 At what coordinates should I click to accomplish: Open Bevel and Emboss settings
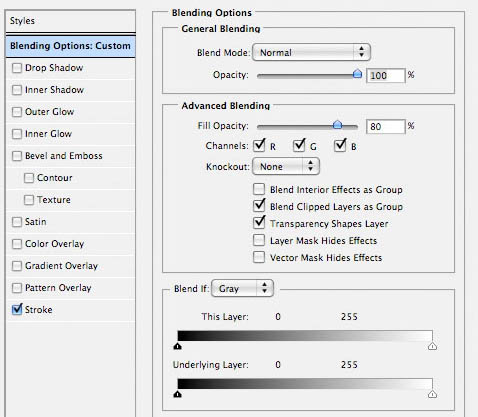64,156
